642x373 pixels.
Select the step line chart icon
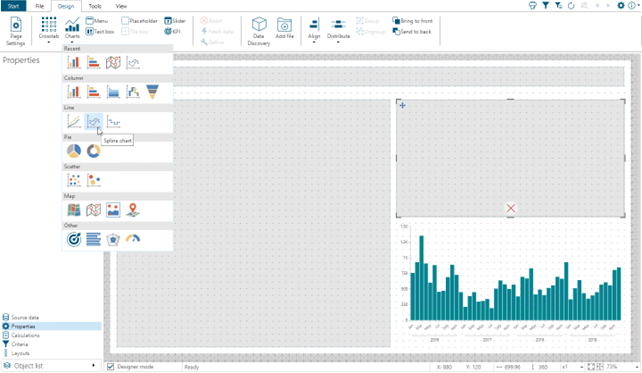[113, 122]
